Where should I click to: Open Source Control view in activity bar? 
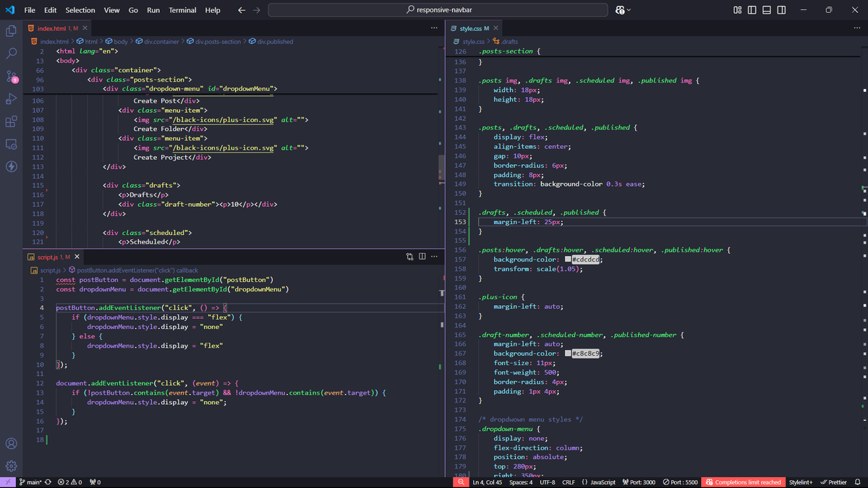[11, 76]
